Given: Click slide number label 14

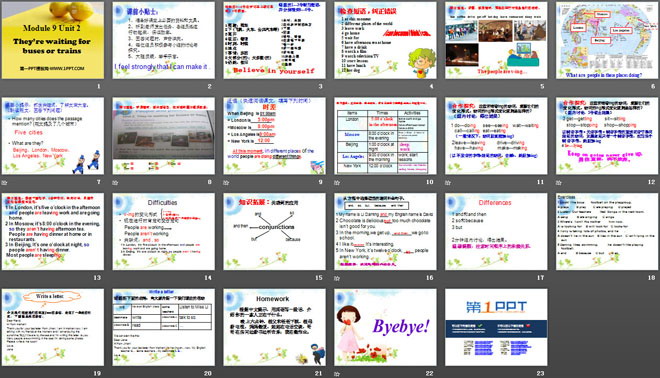Looking at the screenshot, I should tap(208, 278).
